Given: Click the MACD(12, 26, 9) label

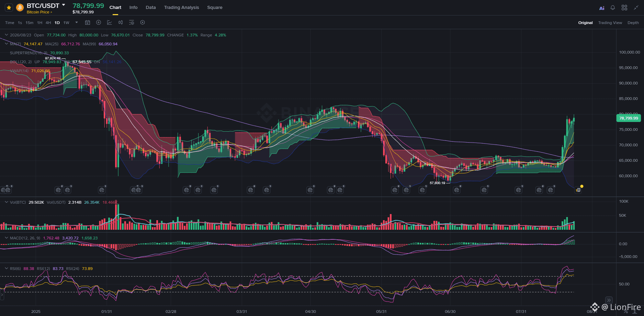Looking at the screenshot, I should tap(25, 238).
